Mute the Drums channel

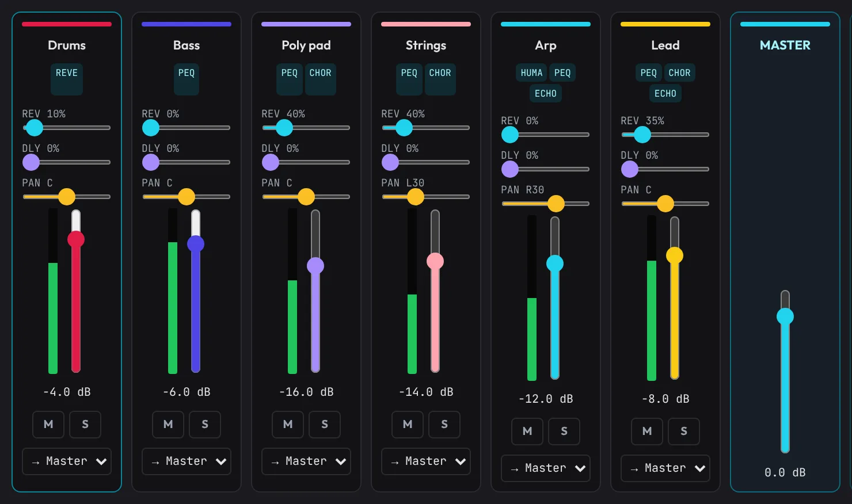pos(48,425)
